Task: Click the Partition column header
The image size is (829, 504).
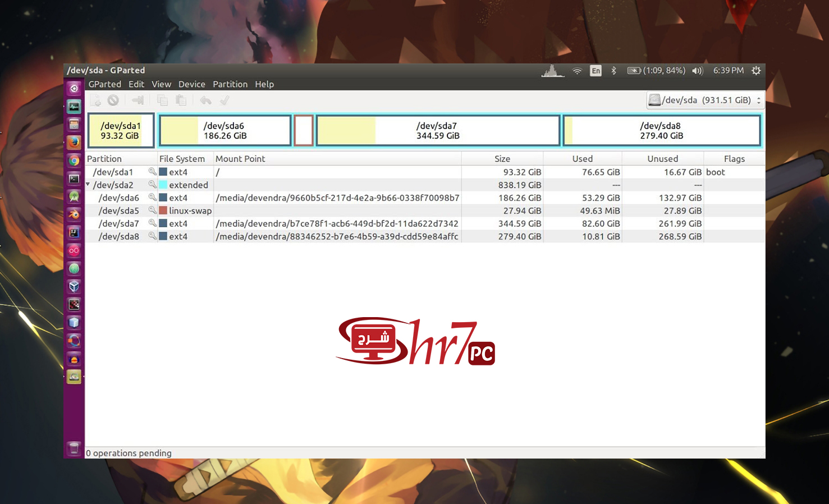Action: coord(121,159)
